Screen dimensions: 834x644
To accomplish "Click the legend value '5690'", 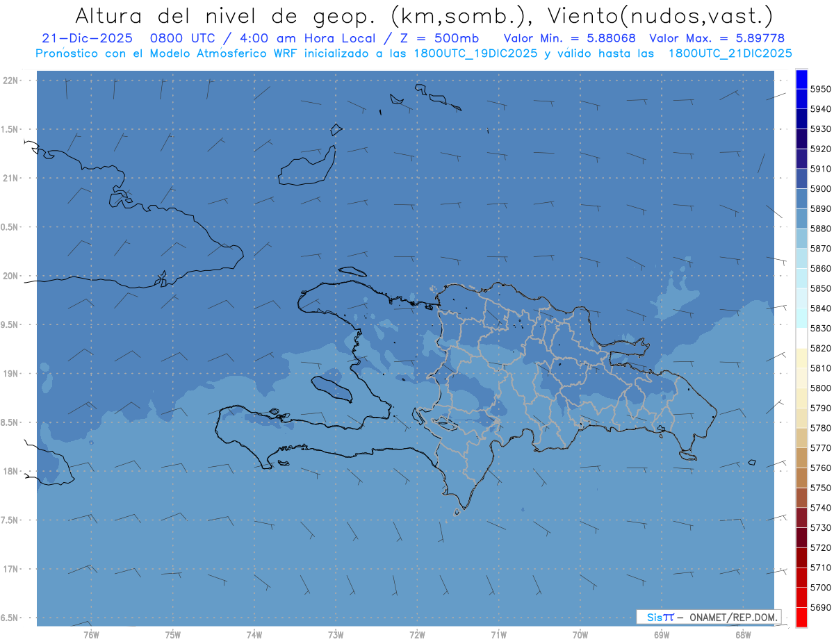I will pos(820,607).
